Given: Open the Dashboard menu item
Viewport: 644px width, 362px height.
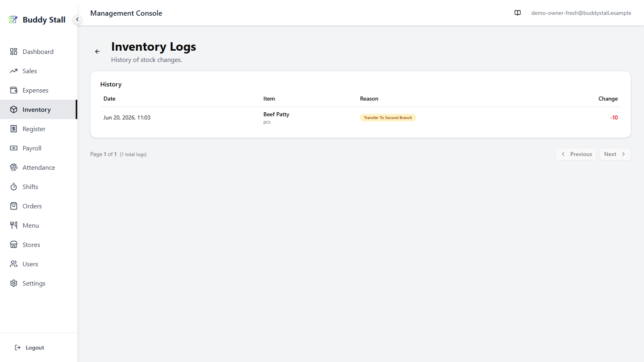Looking at the screenshot, I should pos(39,51).
